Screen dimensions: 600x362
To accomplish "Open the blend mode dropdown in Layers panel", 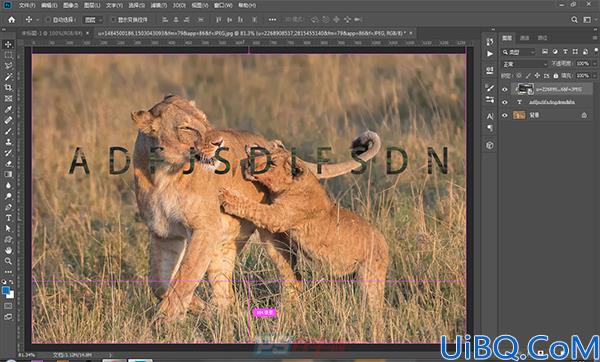I will [x=524, y=64].
